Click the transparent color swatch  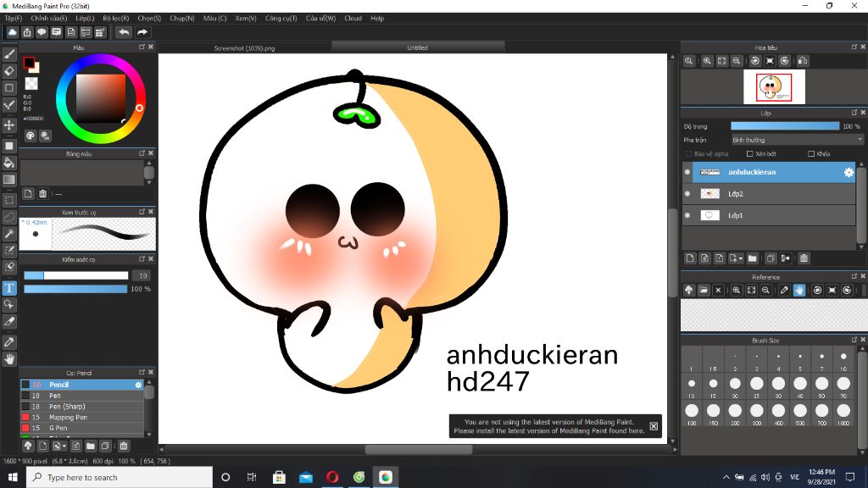(x=31, y=84)
